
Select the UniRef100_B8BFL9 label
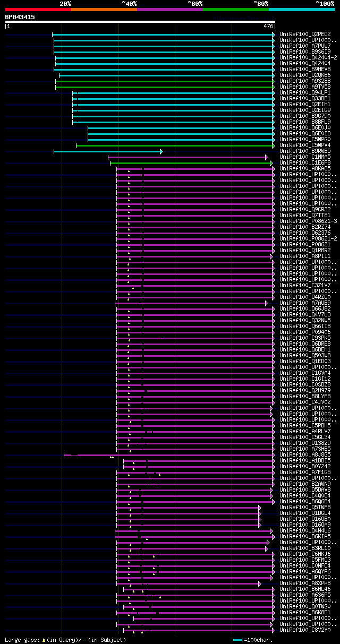point(305,122)
